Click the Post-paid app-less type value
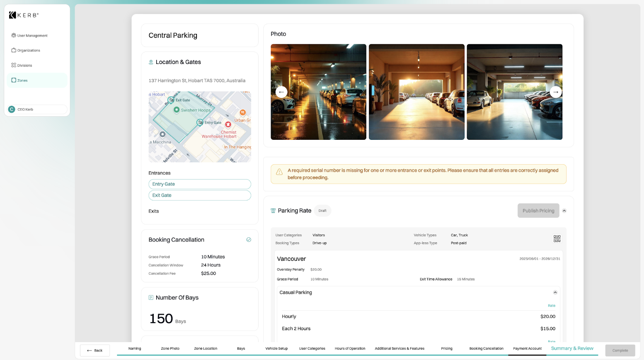The height and width of the screenshot is (360, 644). pos(458,243)
